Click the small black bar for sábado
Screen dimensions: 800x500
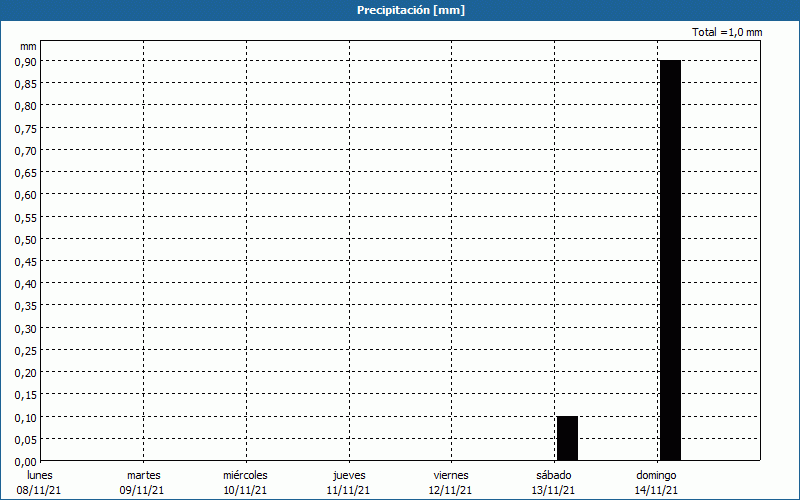(567, 438)
